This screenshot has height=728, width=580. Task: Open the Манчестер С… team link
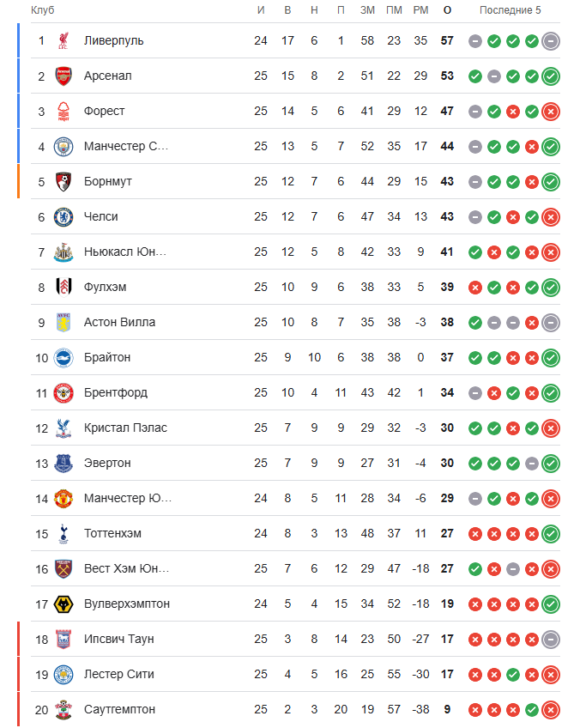pyautogui.click(x=126, y=146)
